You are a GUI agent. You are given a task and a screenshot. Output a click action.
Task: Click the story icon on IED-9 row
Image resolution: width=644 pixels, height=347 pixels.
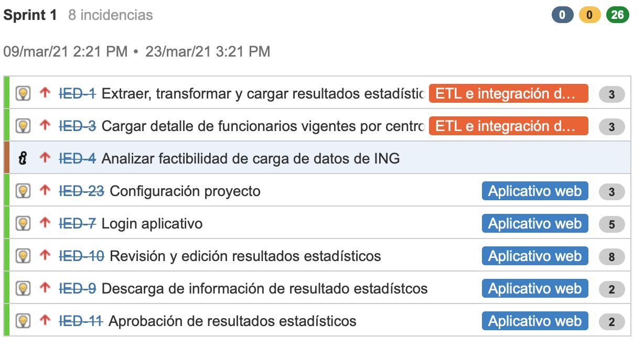tap(23, 289)
